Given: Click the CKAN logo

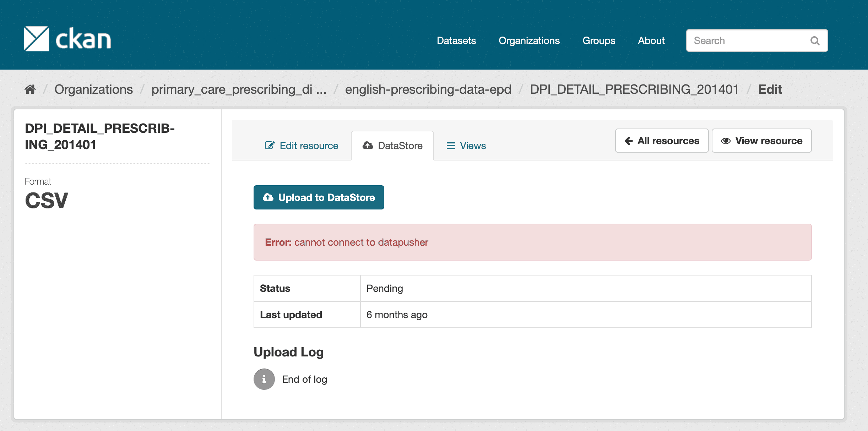Looking at the screenshot, I should click(x=67, y=39).
